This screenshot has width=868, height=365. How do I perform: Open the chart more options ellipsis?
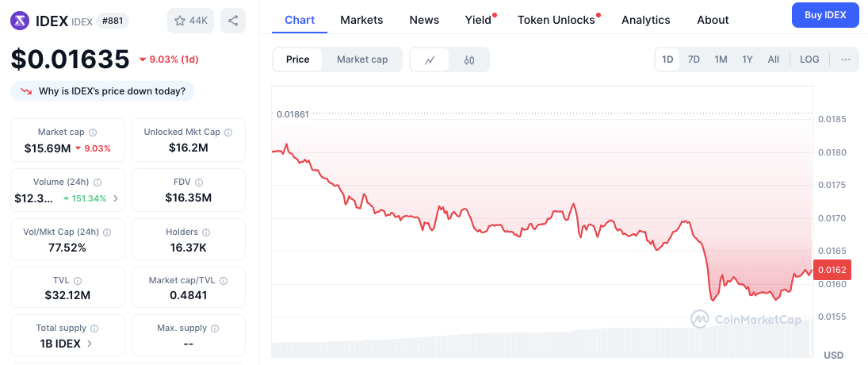845,60
